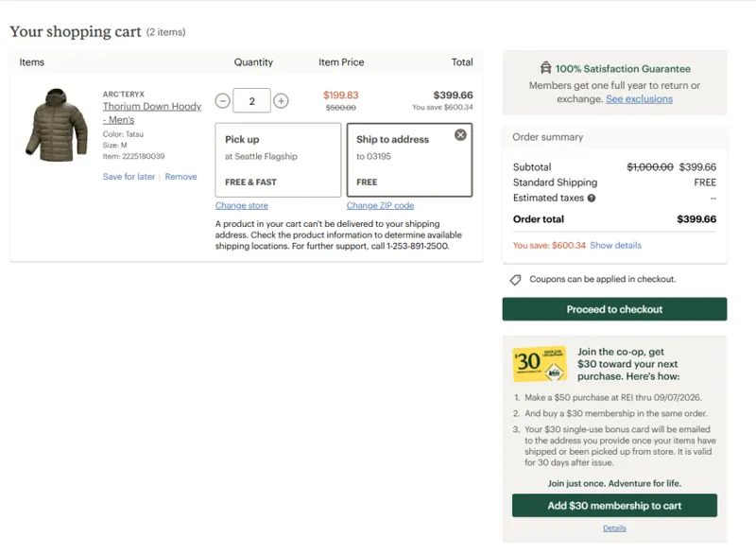Viewport: 756px width, 555px height.
Task: Click the Standard Shipping FREE value
Action: point(705,182)
